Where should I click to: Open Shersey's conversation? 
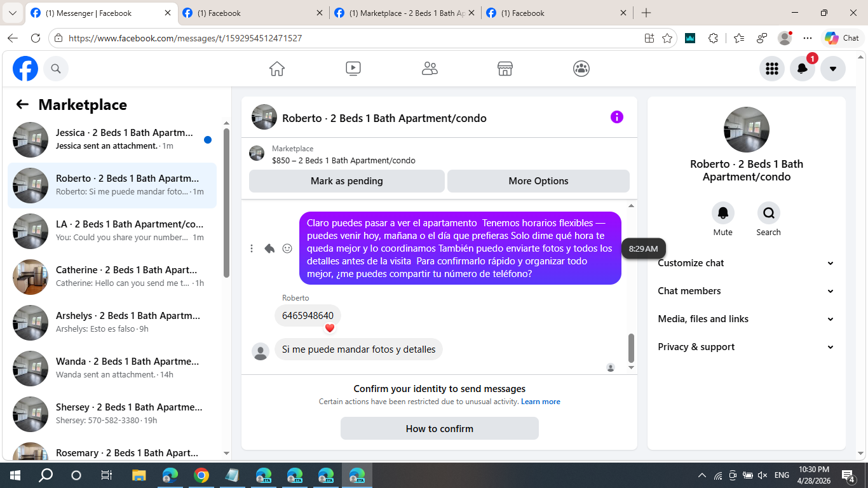[112, 414]
